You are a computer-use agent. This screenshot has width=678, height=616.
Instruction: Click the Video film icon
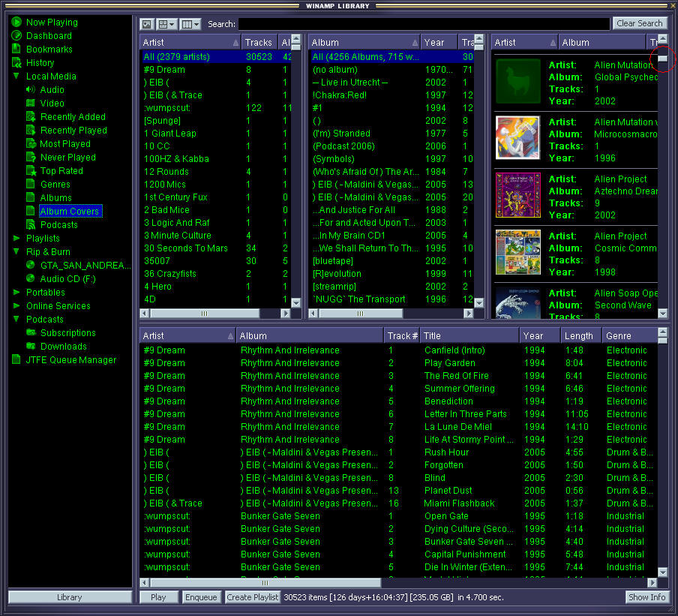tap(30, 103)
